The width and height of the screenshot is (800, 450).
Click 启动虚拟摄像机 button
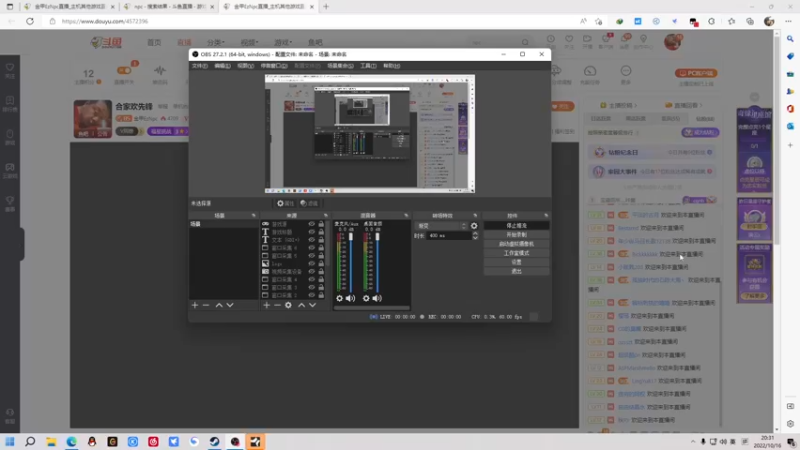(516, 244)
